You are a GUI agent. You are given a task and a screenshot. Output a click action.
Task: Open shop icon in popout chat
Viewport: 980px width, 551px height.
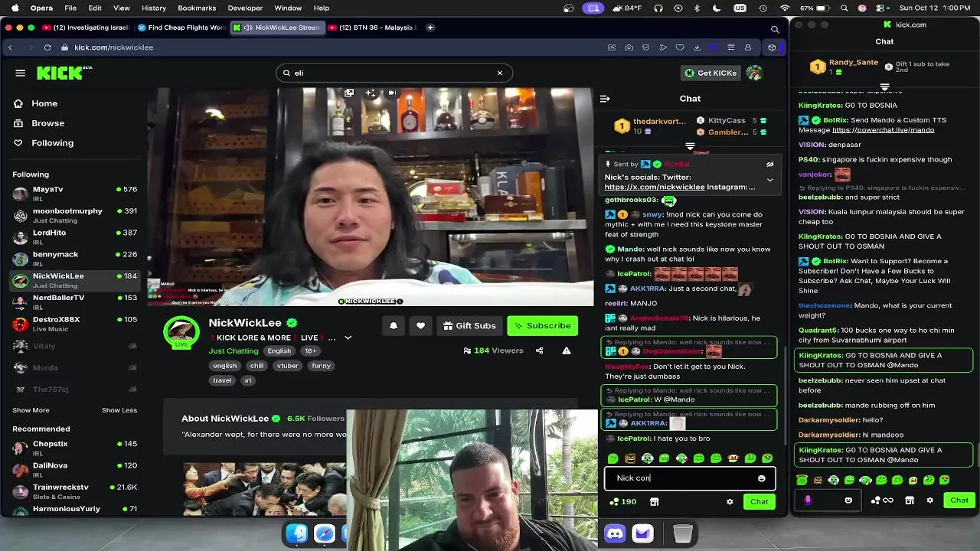pos(909,500)
